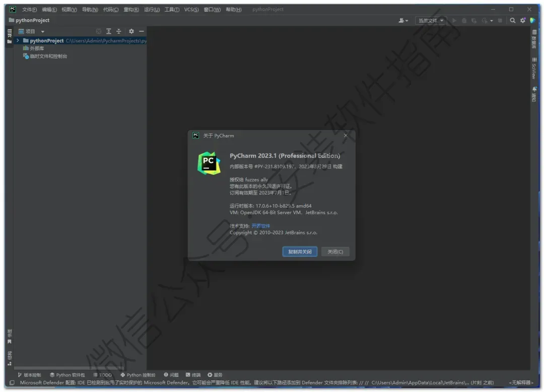
Task: Open IDE settings gear in toolbar
Action: coord(523,21)
